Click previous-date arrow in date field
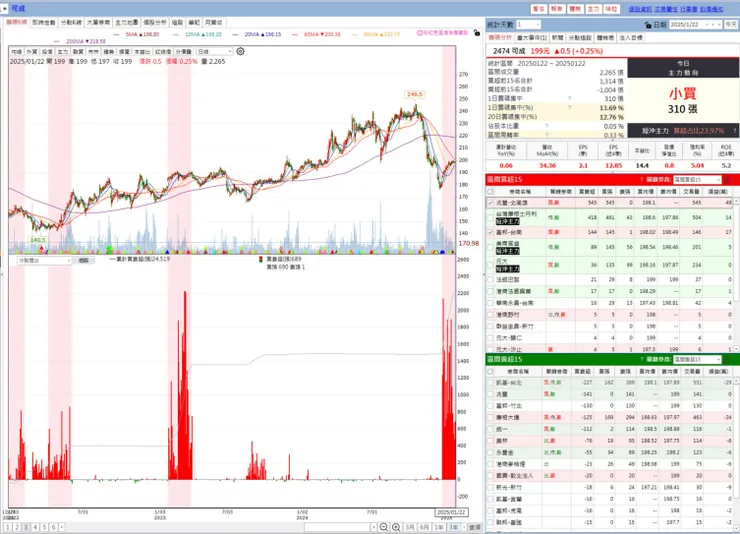This screenshot has width=740, height=534. point(707,25)
